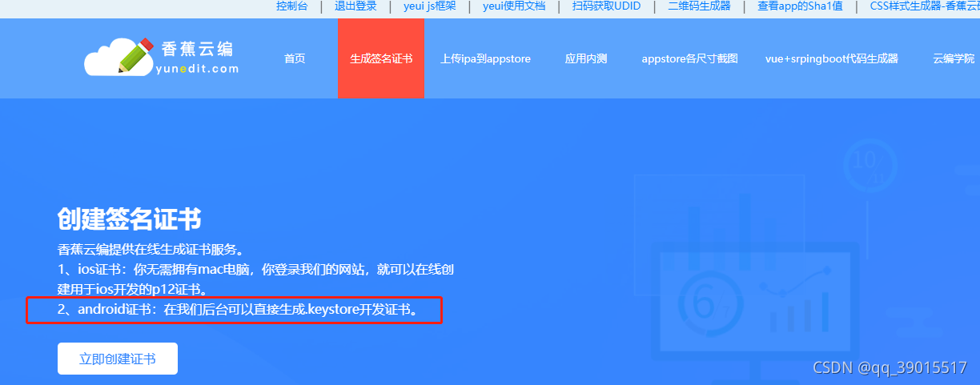Click the 退出登录 link
This screenshot has height=385, width=980.
[x=355, y=6]
